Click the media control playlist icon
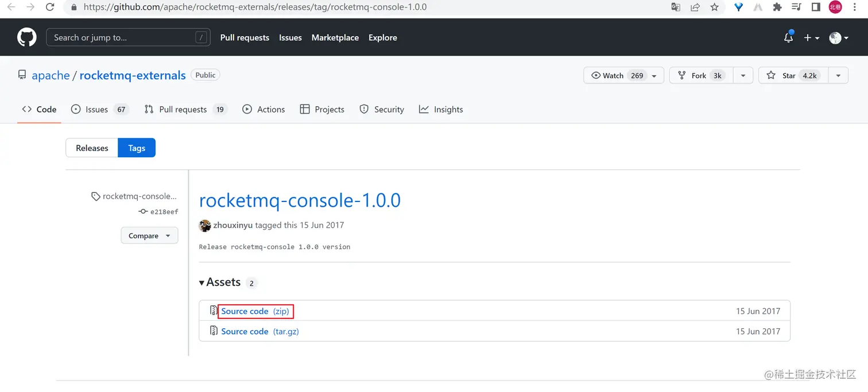The image size is (868, 392). tap(796, 7)
